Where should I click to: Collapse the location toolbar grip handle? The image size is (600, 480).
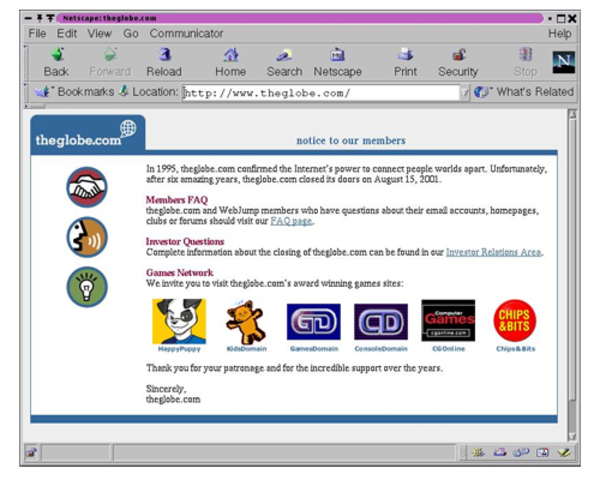(26, 92)
